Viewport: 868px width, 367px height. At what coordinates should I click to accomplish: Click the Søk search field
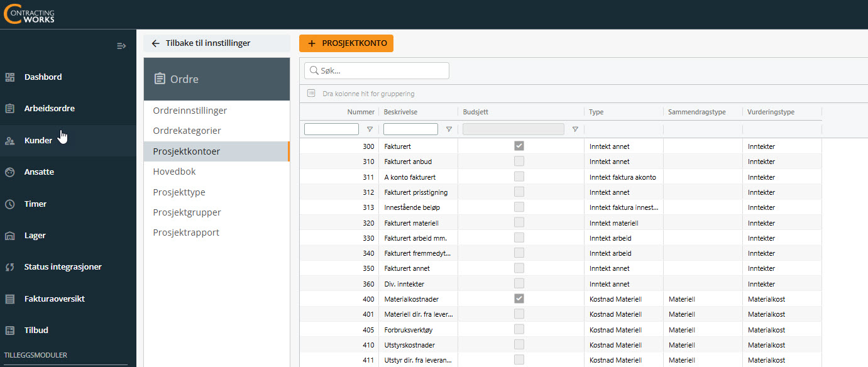click(x=376, y=71)
